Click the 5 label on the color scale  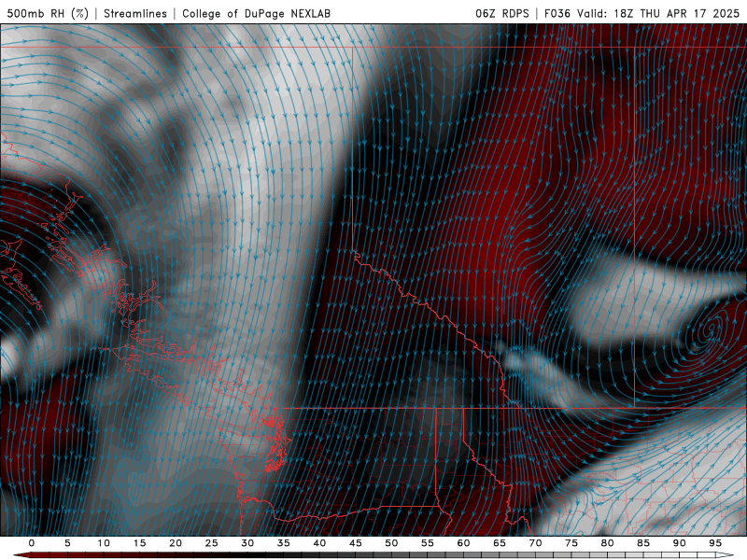click(x=67, y=543)
